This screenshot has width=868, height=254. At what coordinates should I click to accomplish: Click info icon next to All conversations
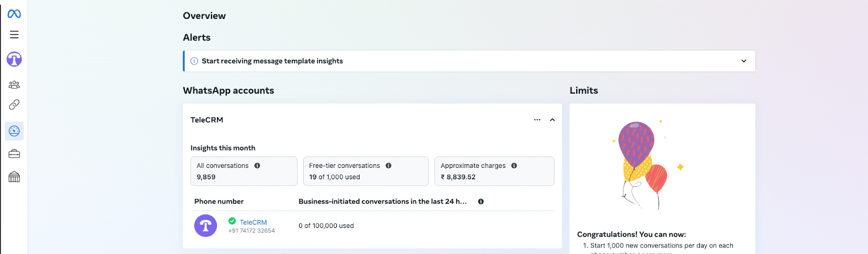tap(257, 166)
